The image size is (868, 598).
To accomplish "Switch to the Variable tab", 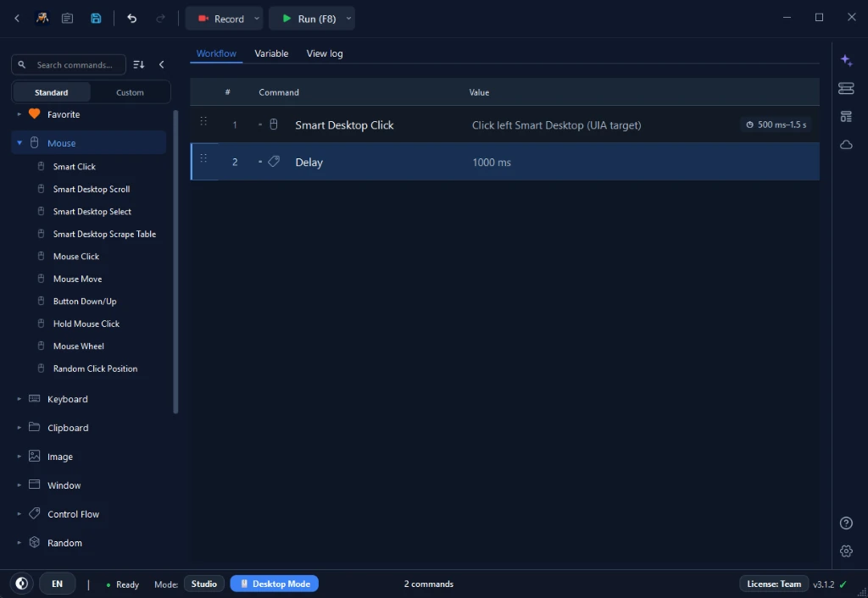I will pos(271,53).
